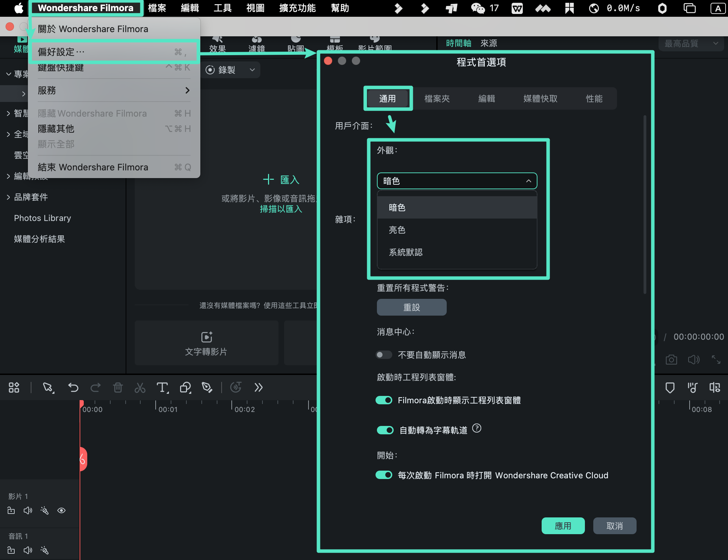Viewport: 728px width, 560px height.
Task: Select 結束 Wondershare Filmora menu entry
Action: 114,167
